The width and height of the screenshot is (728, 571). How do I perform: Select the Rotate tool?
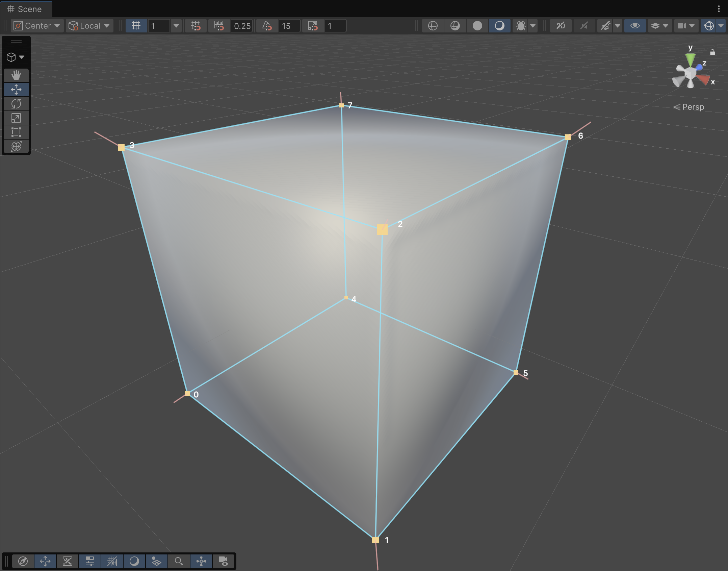click(16, 104)
